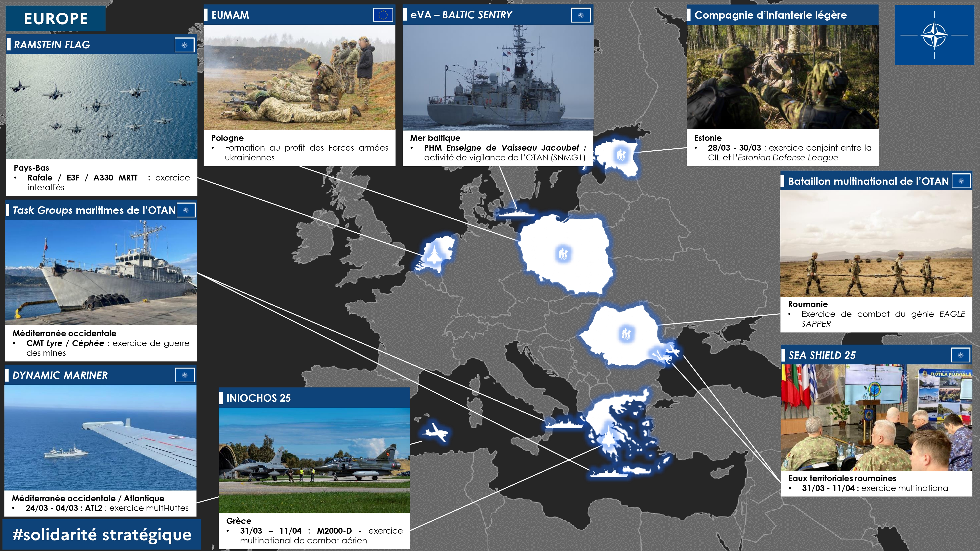Click the Eaux territoriales roumaines heading
The height and width of the screenshot is (551, 980).
(842, 478)
